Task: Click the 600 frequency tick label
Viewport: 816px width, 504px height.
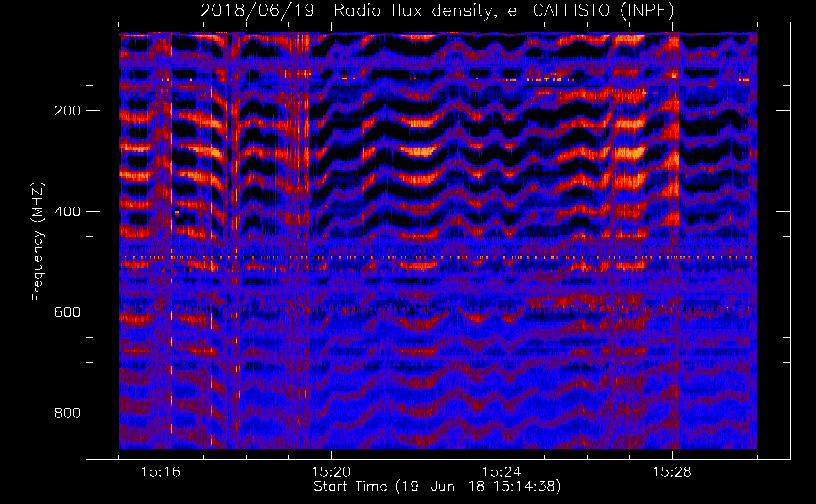Action: click(68, 312)
